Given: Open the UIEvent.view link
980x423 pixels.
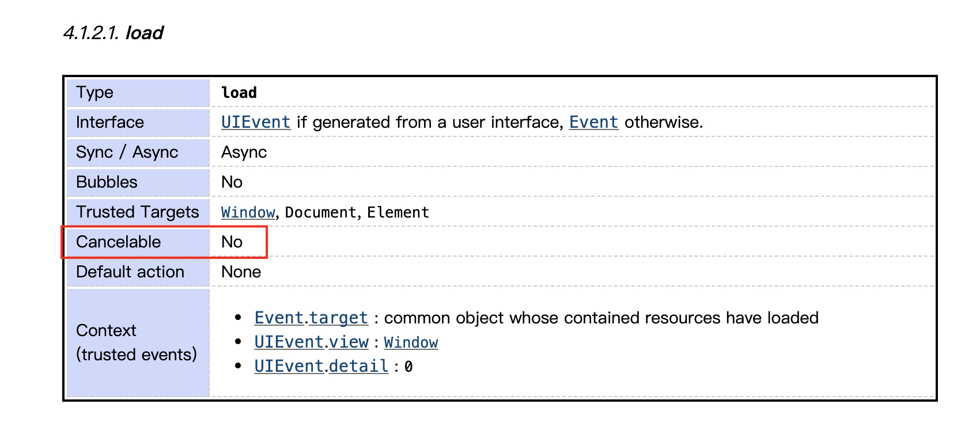Looking at the screenshot, I should click(x=312, y=342).
